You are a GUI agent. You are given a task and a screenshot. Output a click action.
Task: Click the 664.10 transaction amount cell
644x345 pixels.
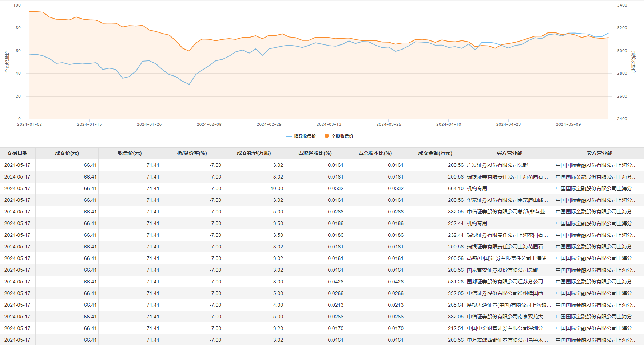[456, 188]
